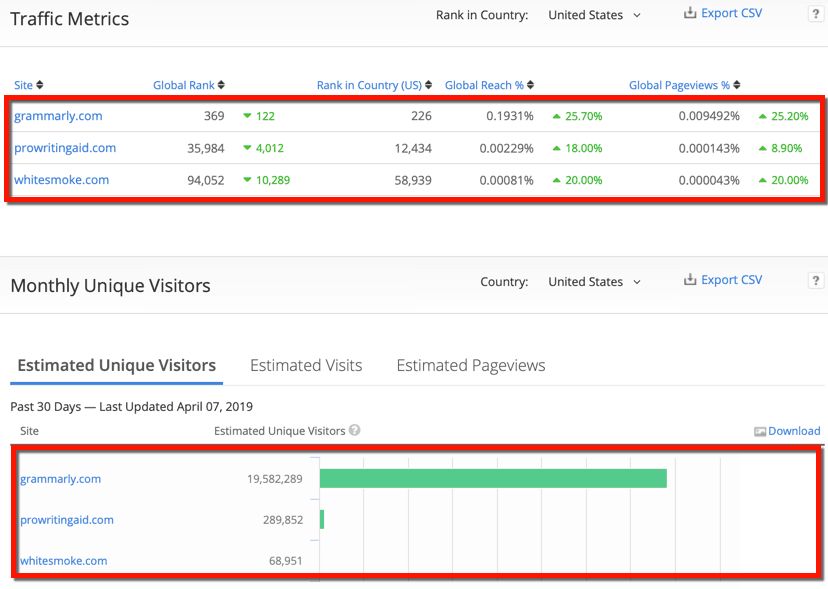Click the sort arrows next to Global Pageviews %

[x=737, y=85]
